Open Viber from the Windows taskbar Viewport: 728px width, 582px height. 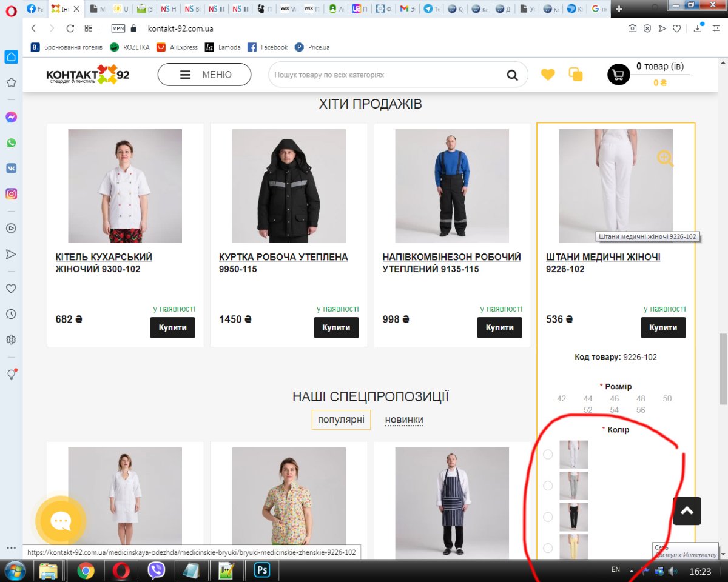157,570
